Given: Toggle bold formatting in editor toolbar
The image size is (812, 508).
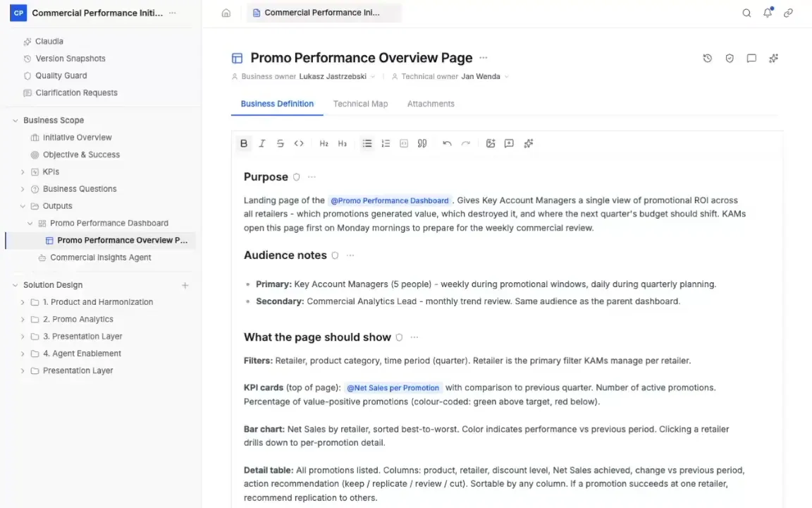Looking at the screenshot, I should pos(243,144).
